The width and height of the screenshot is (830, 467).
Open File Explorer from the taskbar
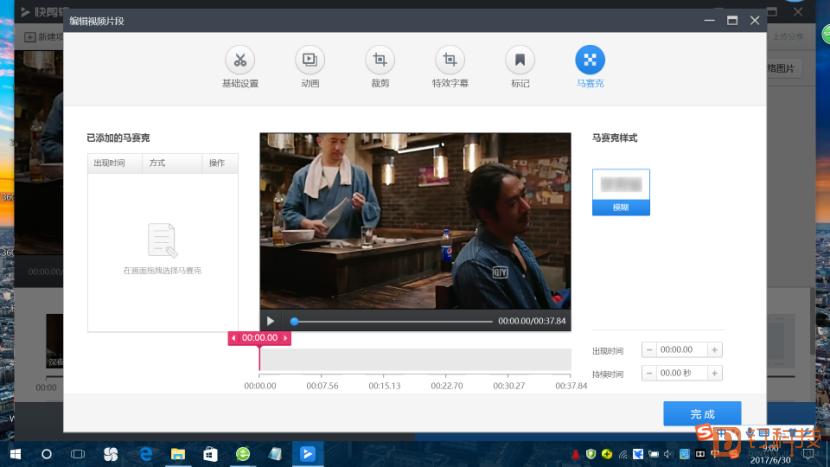pyautogui.click(x=178, y=454)
